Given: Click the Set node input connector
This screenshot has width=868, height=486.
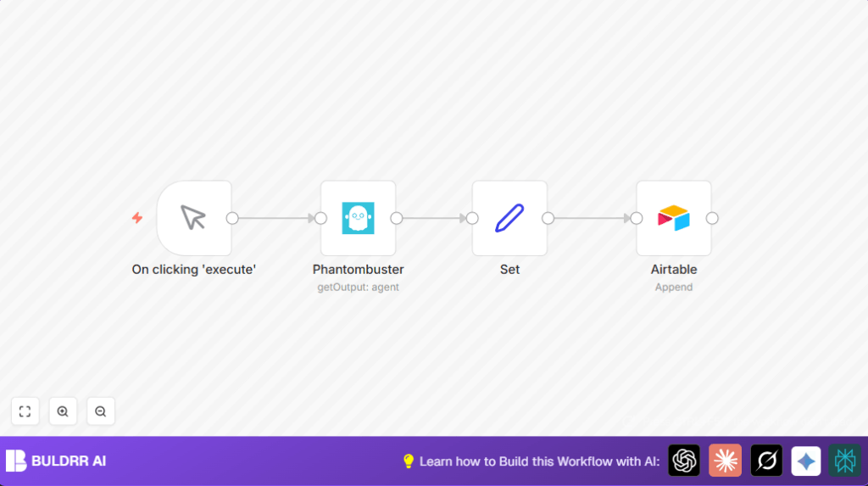Looking at the screenshot, I should tap(472, 218).
